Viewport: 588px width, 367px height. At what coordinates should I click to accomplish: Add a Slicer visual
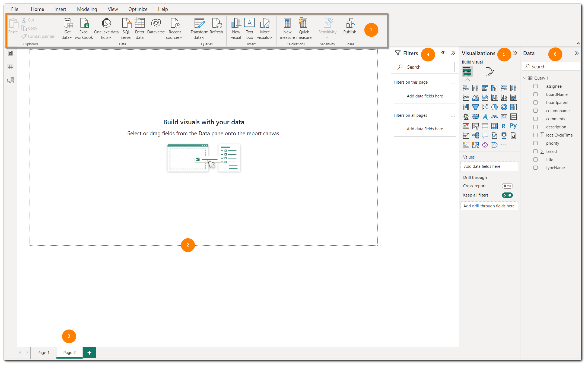[x=475, y=126]
